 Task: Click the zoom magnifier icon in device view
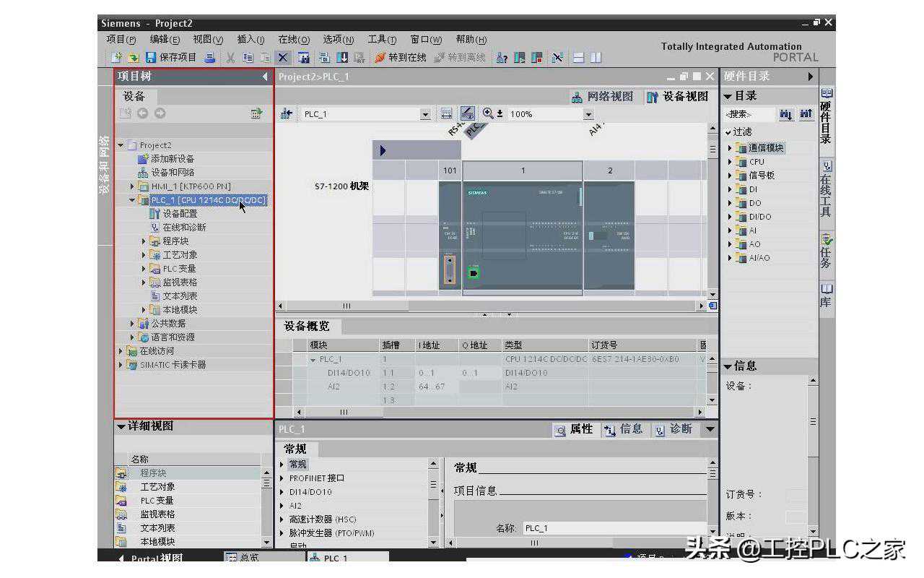(489, 113)
